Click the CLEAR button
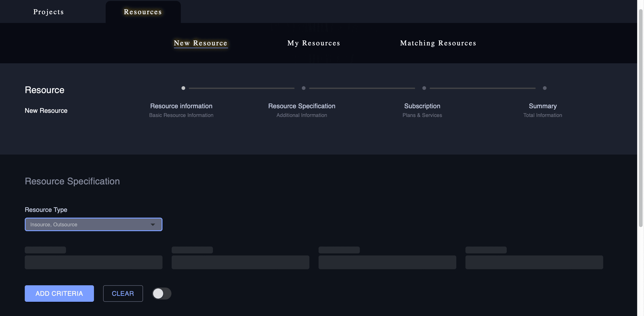This screenshot has width=644, height=316. [x=123, y=294]
